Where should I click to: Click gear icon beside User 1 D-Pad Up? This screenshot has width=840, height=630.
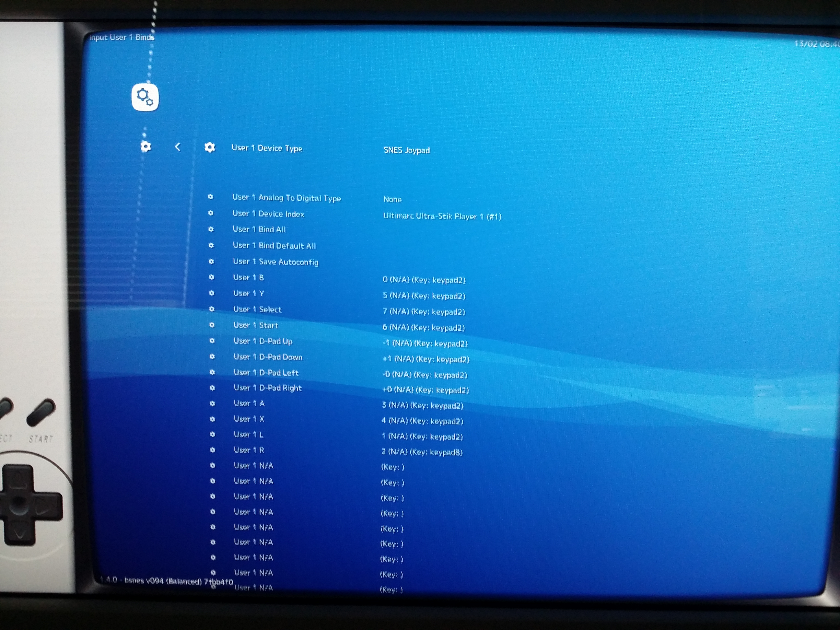point(212,341)
